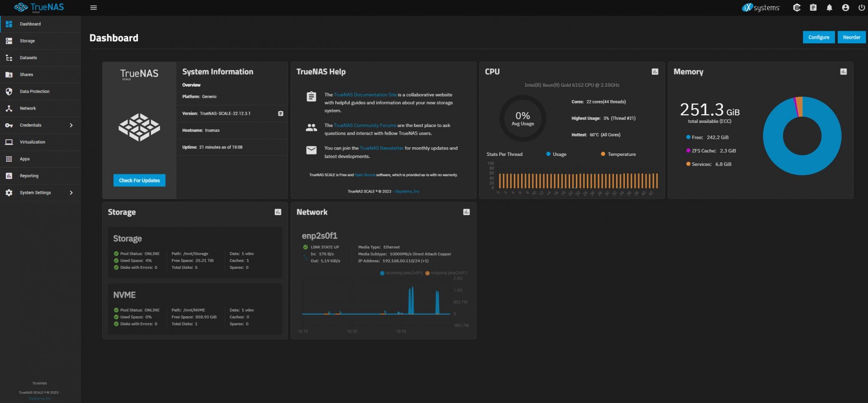Open the Virtualization menu item
Image resolution: width=868 pixels, height=403 pixels.
pos(32,142)
